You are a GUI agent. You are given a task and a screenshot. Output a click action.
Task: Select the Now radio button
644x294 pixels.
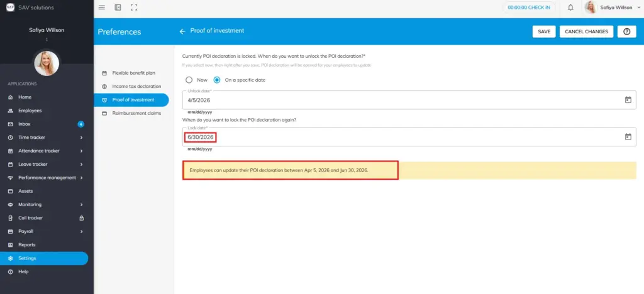[x=189, y=80]
